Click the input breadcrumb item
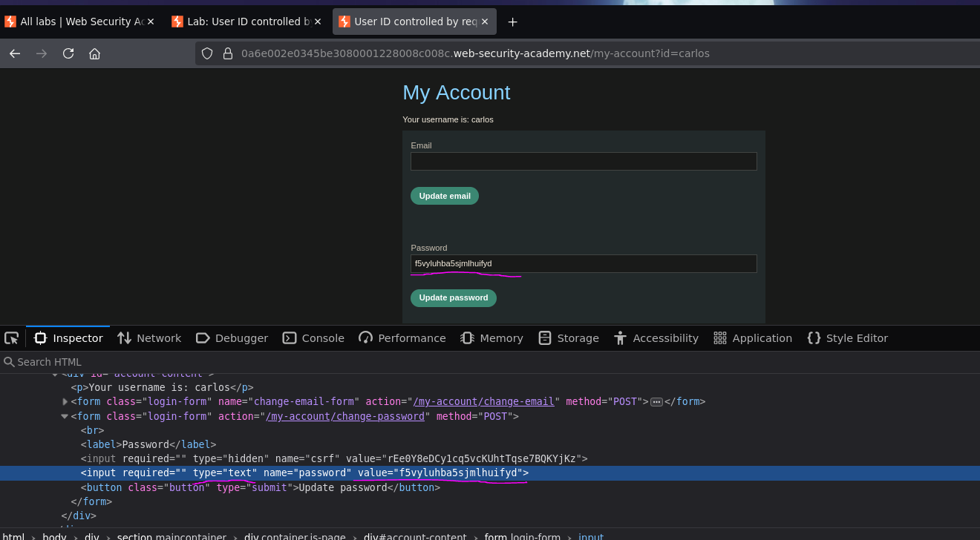 coord(591,536)
